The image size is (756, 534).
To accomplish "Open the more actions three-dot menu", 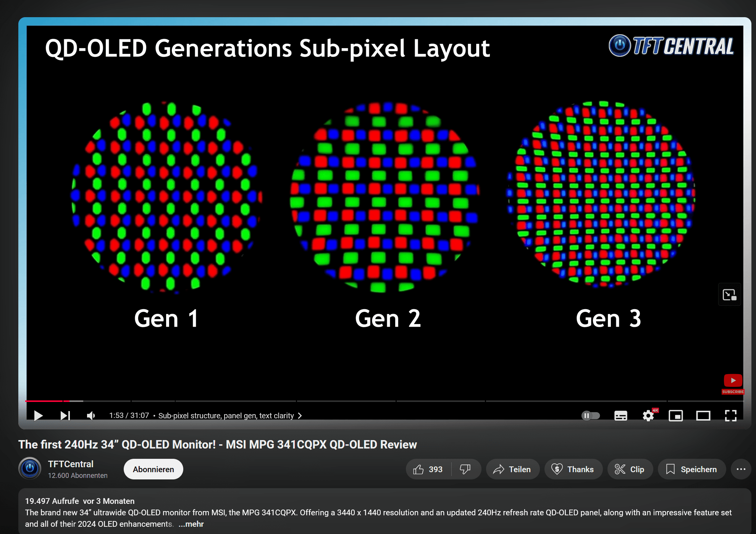I will (x=741, y=469).
